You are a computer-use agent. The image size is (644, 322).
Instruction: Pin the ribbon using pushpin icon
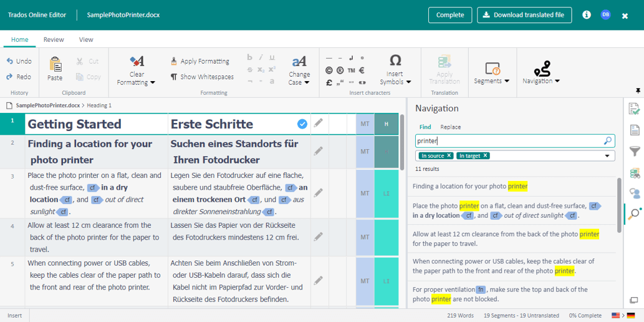637,91
